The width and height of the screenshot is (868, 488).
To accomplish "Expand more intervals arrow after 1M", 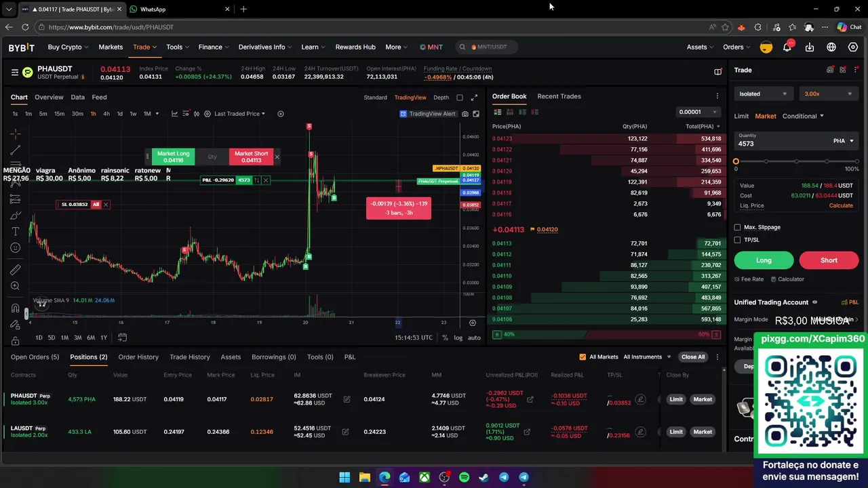I will 157,114.
